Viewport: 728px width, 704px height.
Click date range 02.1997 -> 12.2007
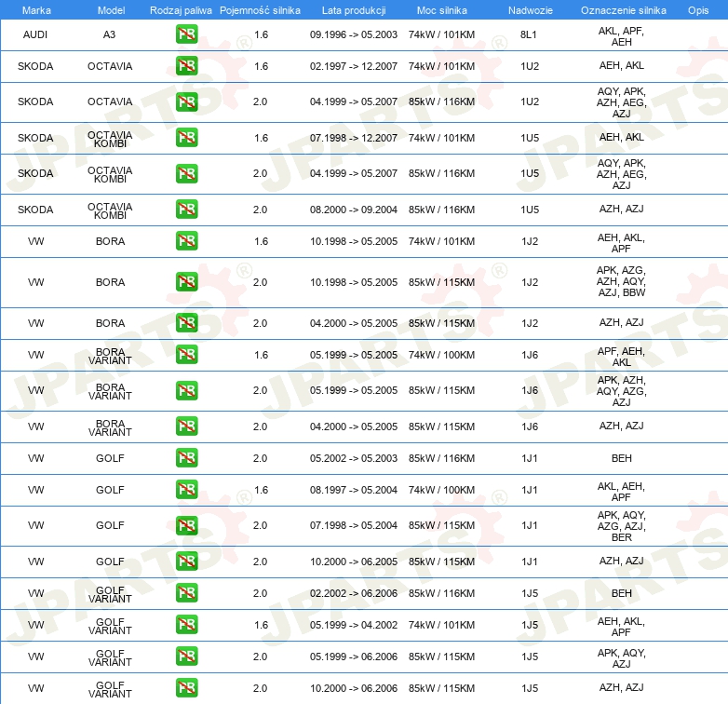click(x=354, y=66)
